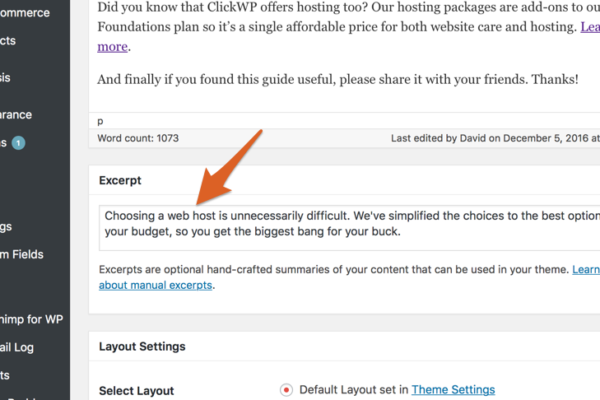Open the Appearance sidebar menu item
Screen dimensions: 600x400
click(16, 115)
